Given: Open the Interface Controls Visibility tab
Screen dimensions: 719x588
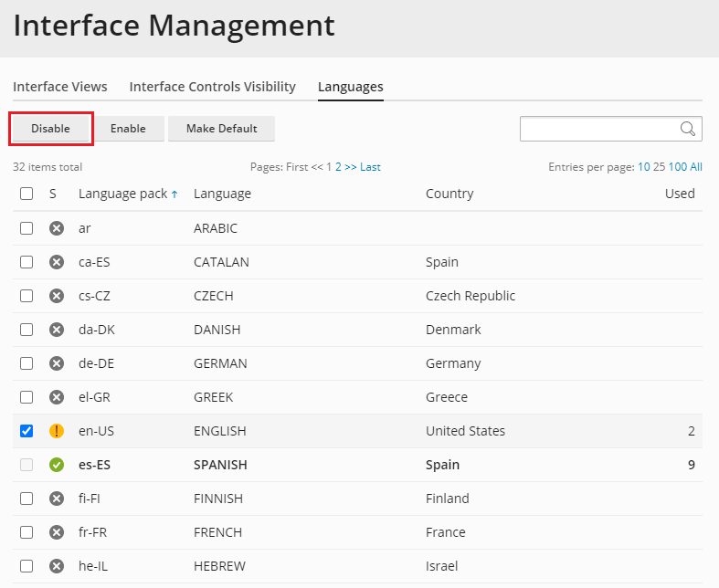Looking at the screenshot, I should tap(213, 87).
